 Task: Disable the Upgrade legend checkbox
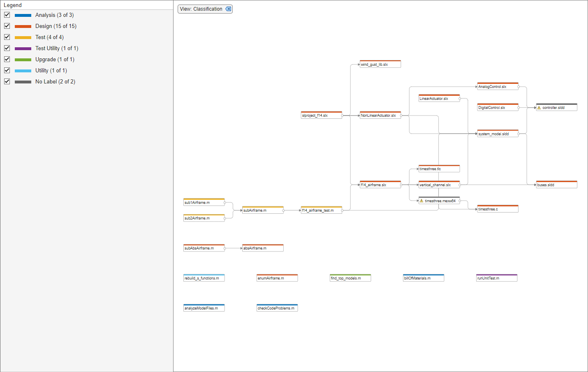tap(7, 59)
